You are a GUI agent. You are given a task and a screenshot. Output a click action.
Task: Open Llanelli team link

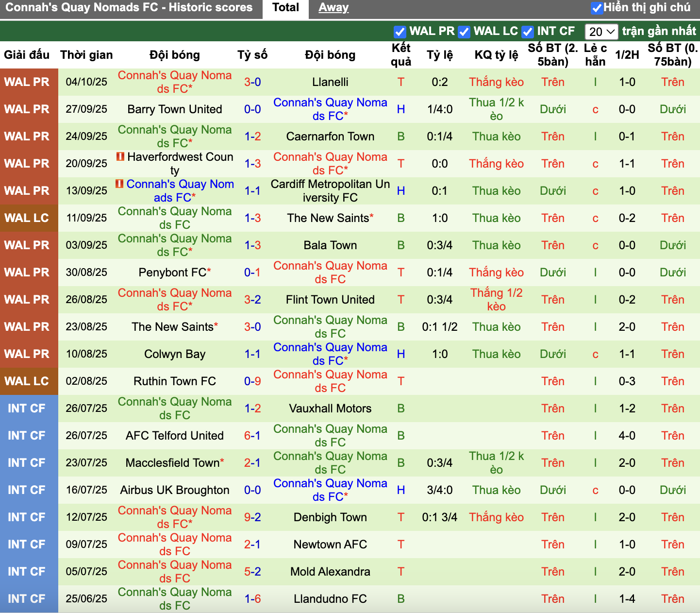[330, 82]
